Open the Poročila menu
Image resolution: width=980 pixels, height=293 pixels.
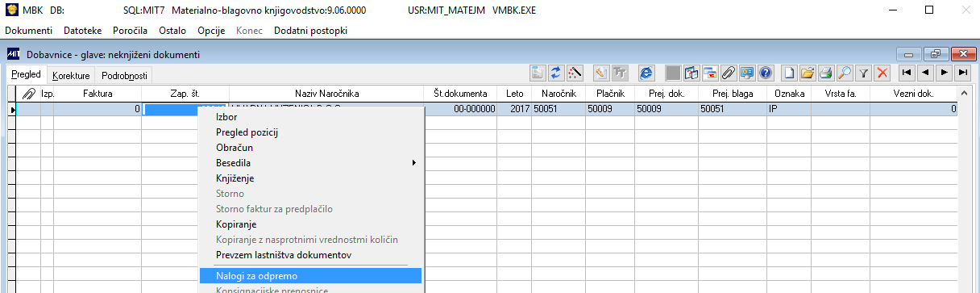pos(130,30)
